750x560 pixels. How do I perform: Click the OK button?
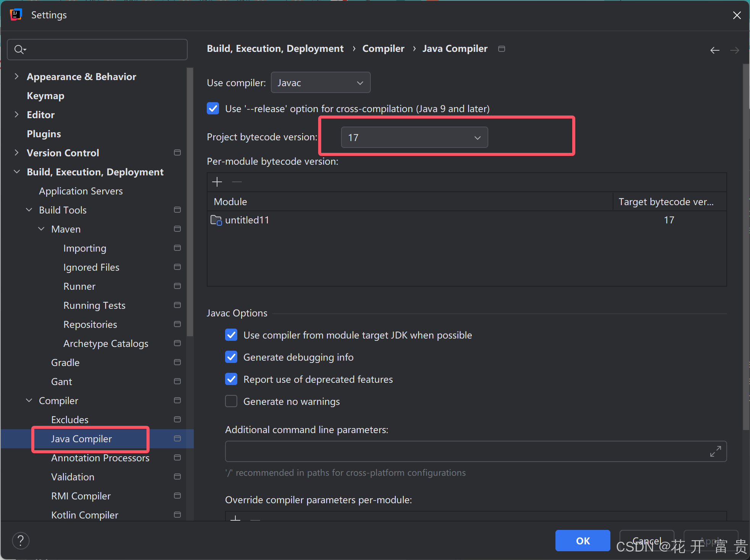click(x=582, y=540)
